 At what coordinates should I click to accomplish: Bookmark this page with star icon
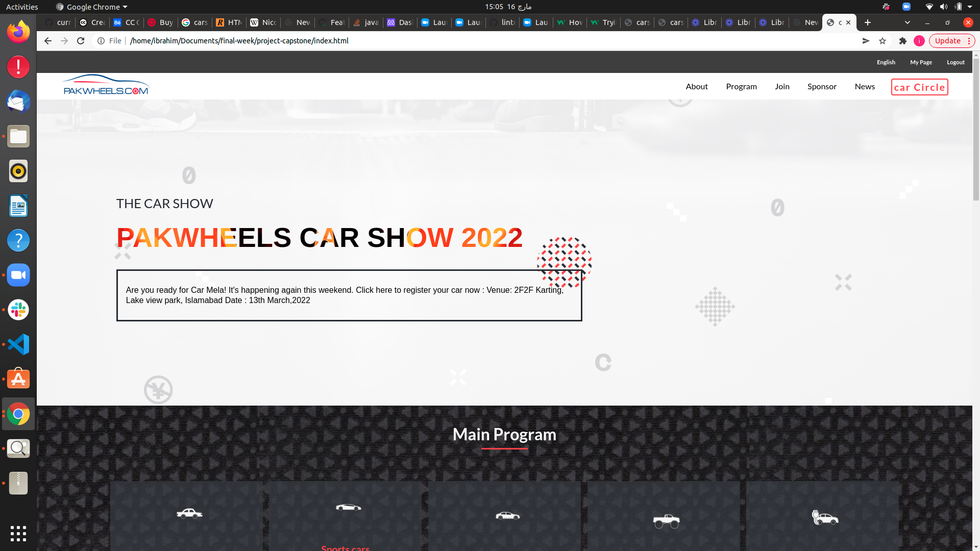883,41
